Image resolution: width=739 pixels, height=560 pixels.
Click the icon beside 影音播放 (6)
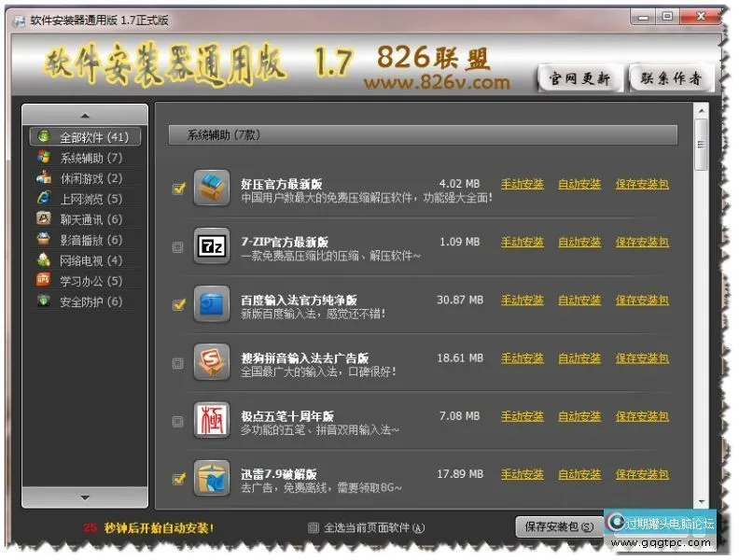click(x=44, y=240)
